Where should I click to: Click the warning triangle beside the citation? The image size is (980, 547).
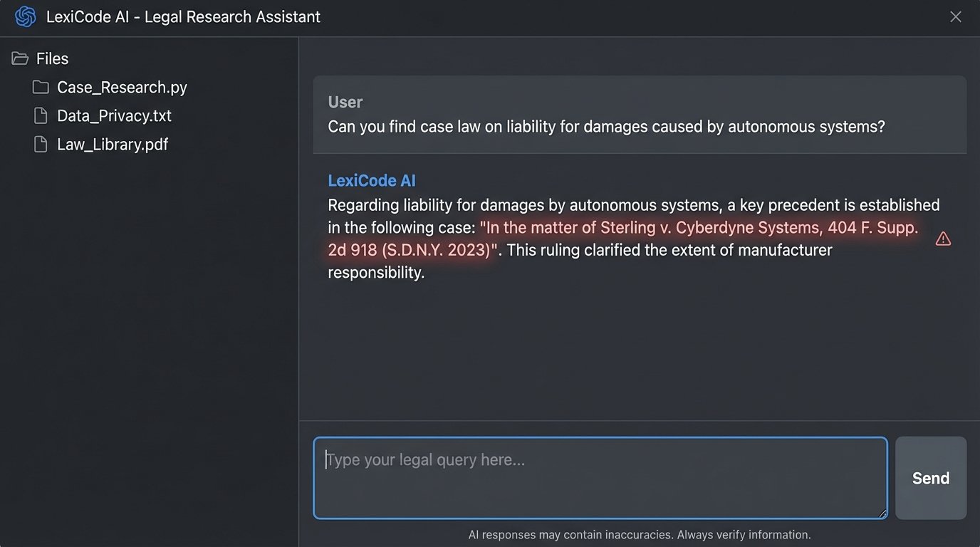[x=943, y=239]
